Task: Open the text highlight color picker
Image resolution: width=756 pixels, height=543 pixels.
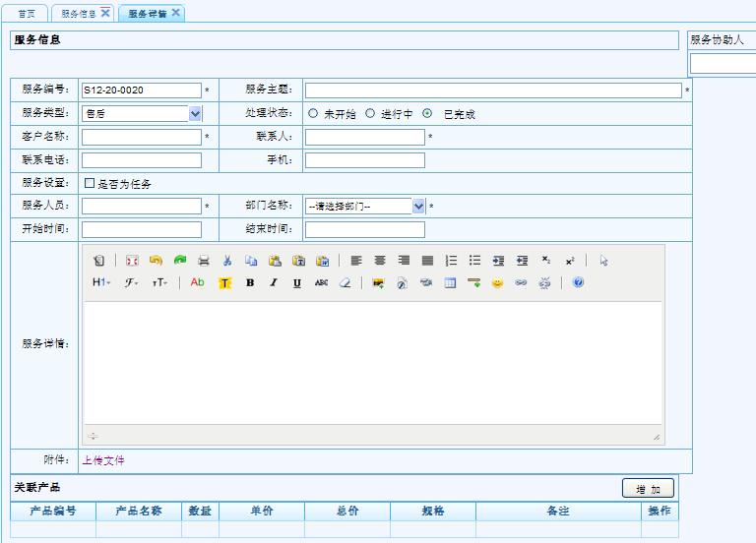Action: pyautogui.click(x=224, y=283)
